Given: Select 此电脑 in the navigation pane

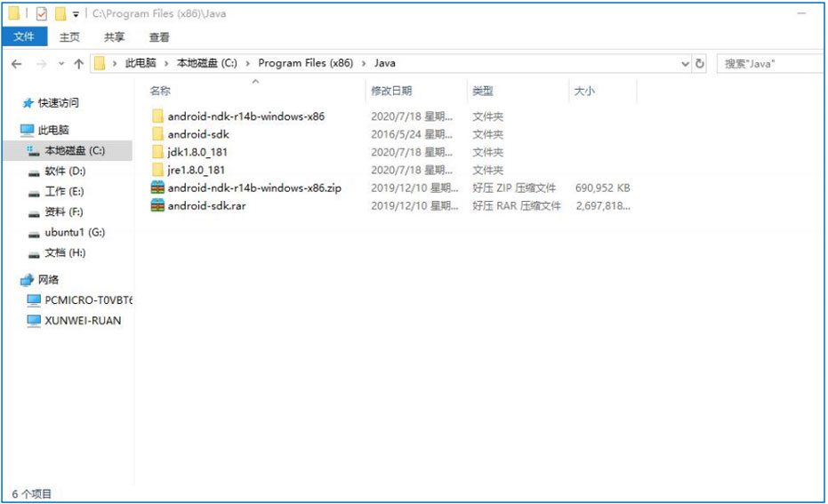Looking at the screenshot, I should click(53, 130).
